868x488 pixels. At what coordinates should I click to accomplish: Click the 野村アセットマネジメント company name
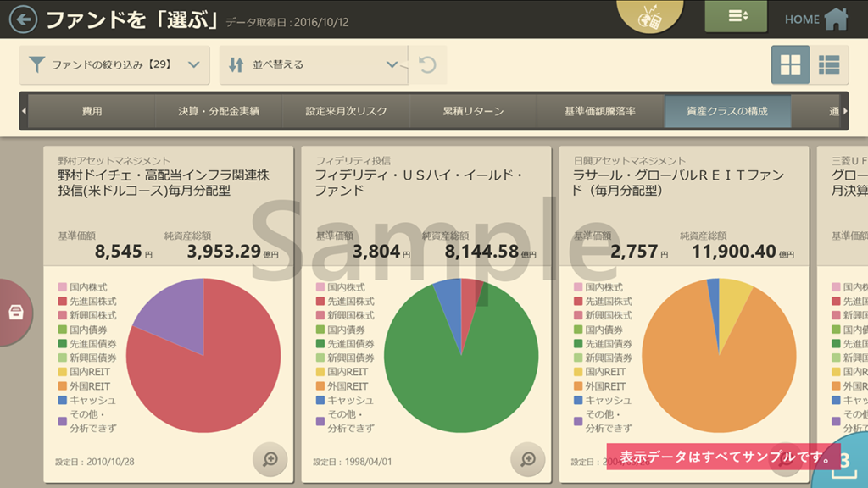point(114,160)
